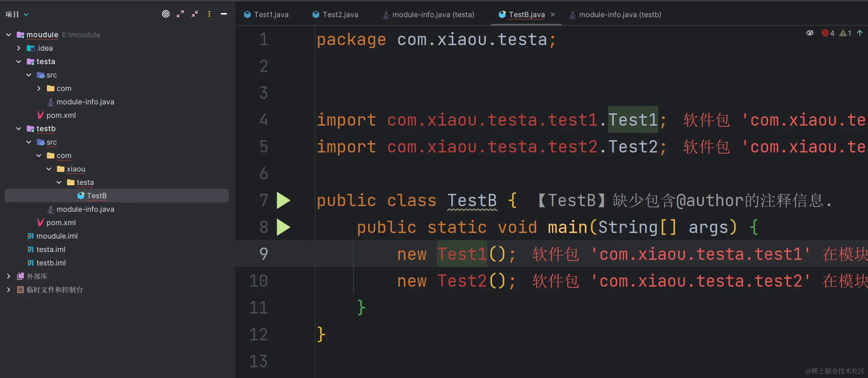868x378 pixels.
Task: Switch to module-info.java (testb) tab
Action: 615,15
